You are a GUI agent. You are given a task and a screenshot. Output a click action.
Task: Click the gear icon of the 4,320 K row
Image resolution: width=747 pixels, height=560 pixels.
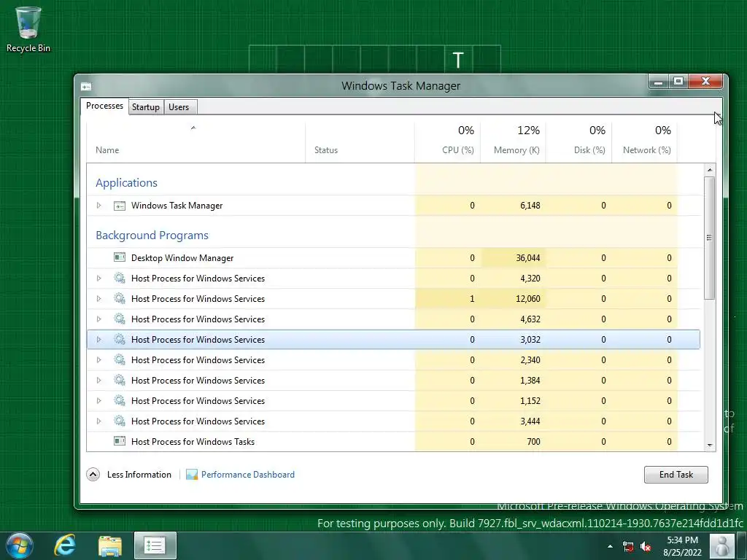tap(120, 278)
